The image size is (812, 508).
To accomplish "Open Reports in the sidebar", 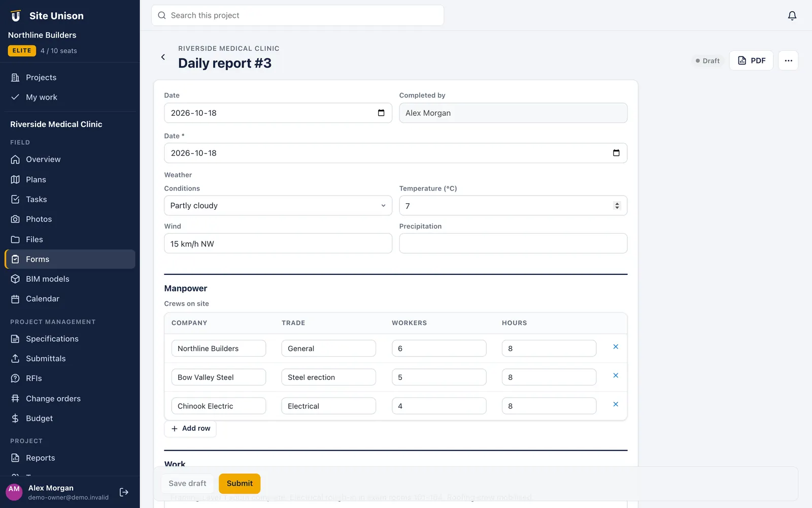I will [x=70, y=458].
